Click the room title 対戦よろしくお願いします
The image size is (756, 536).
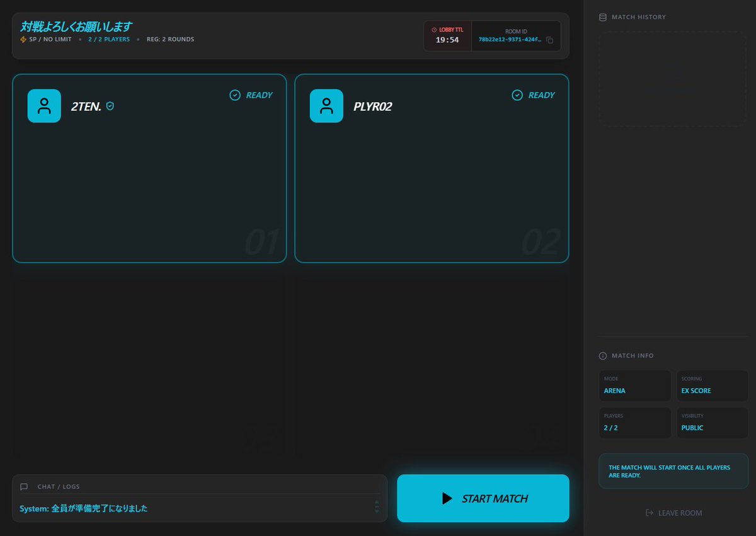[76, 26]
